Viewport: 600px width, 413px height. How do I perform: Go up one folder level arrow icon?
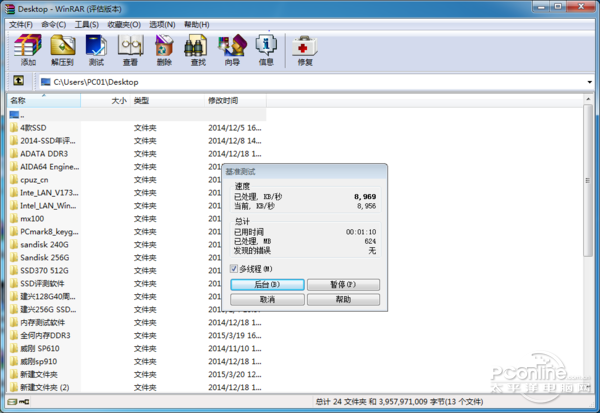(x=18, y=81)
